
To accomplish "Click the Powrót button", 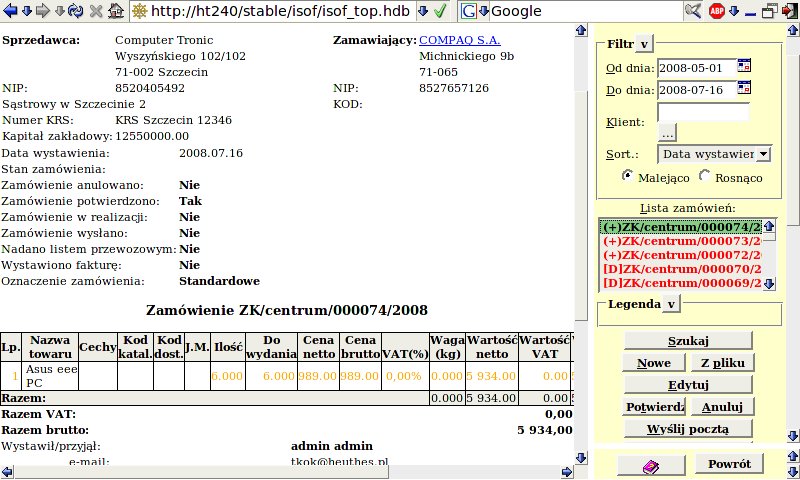I will coord(729,464).
